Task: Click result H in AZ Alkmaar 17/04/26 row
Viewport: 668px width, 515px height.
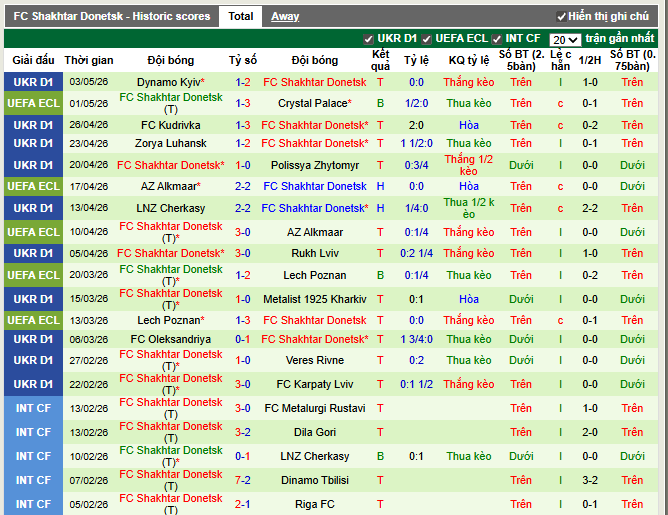Action: [380, 186]
